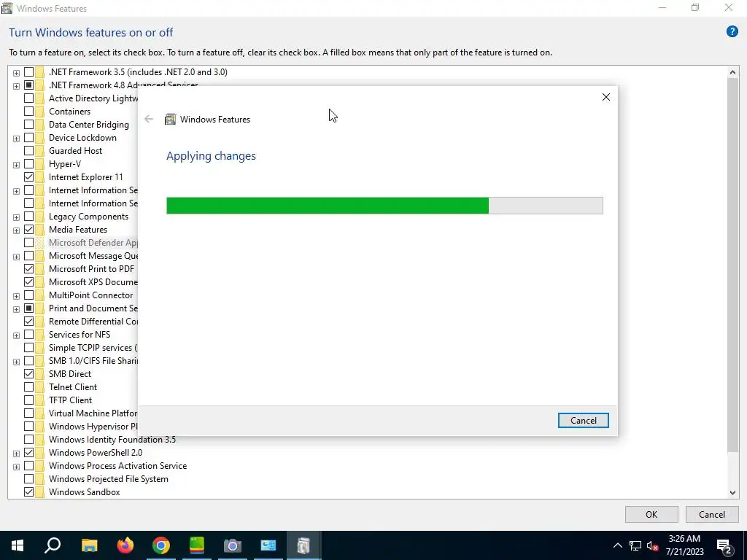Click the feature list scroll up arrow
747x560 pixels.
(732, 72)
